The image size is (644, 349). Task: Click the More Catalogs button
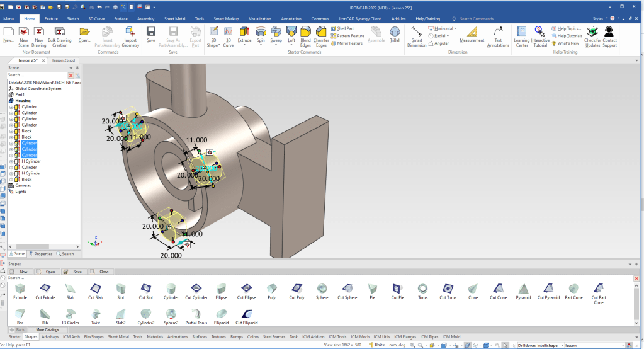pyautogui.click(x=47, y=329)
